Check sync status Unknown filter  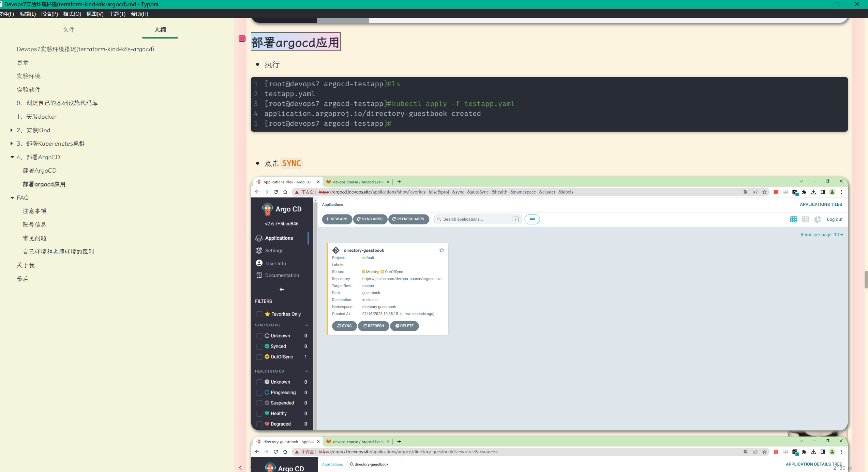[x=259, y=336]
